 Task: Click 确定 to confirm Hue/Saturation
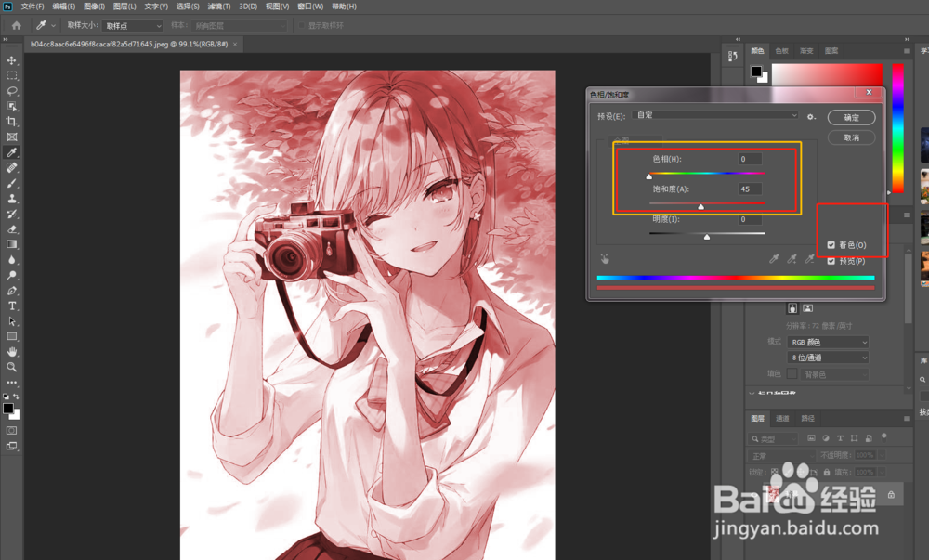click(x=851, y=117)
